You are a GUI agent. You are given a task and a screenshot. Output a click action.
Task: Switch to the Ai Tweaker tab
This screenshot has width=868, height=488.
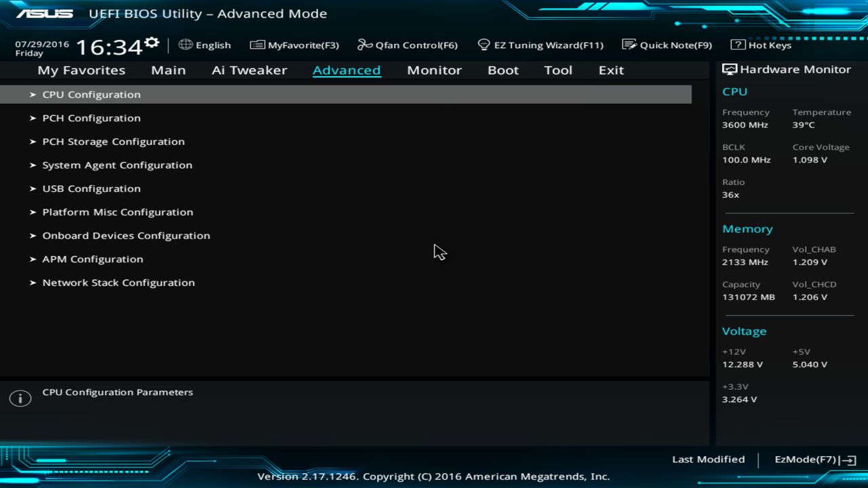pyautogui.click(x=249, y=70)
